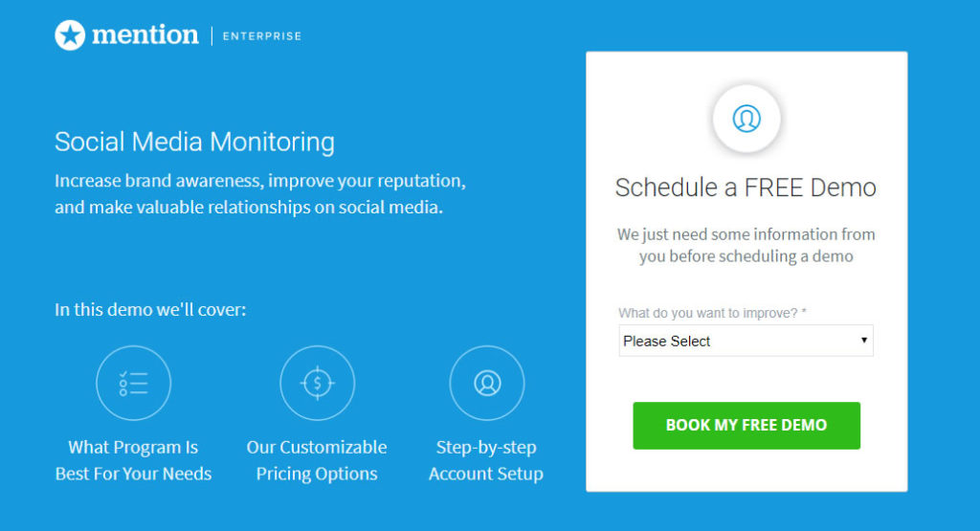Click the checklist icon above Best For Your Needs
The image size is (980, 531).
[133, 383]
